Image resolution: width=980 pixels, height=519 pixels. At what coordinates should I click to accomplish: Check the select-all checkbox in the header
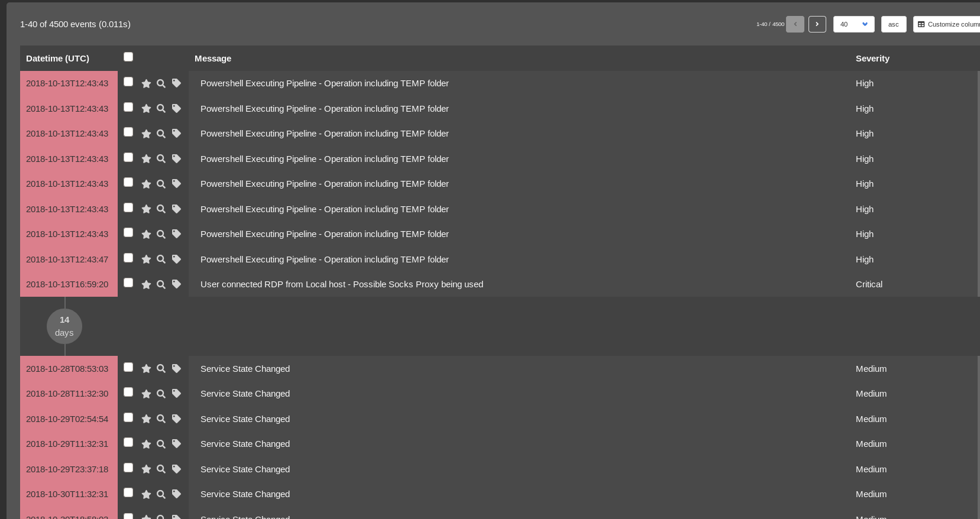pos(128,56)
